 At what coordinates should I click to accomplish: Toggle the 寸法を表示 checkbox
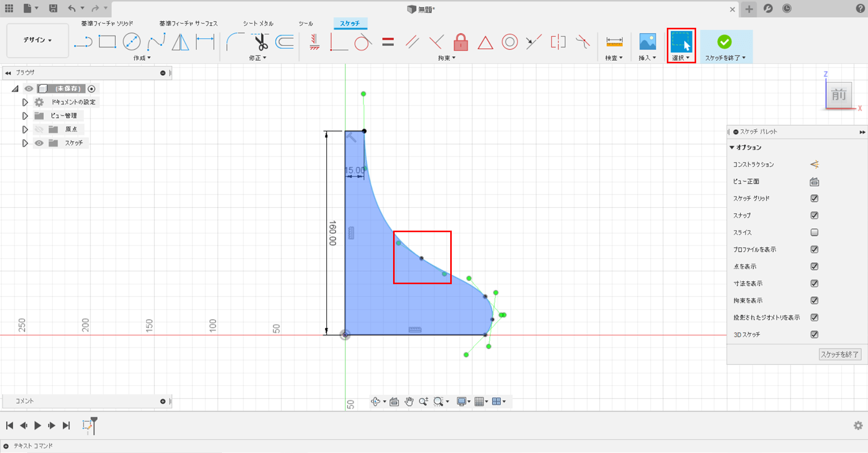click(814, 283)
